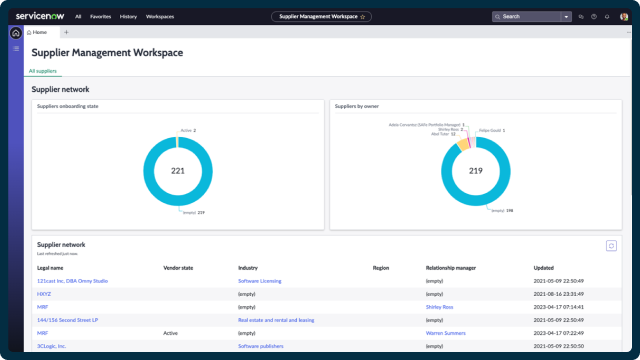Open the Shirley Ross relationship manager link
The image size is (640, 360).
coord(439,307)
